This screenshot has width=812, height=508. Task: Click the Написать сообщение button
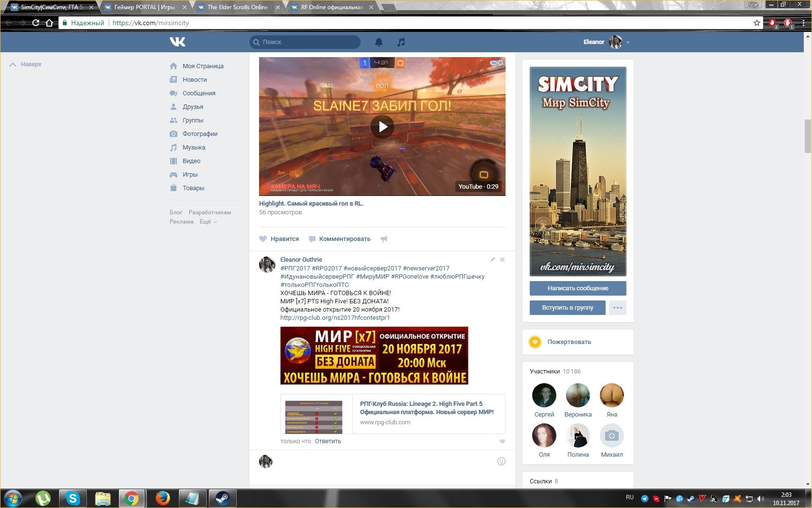click(578, 288)
